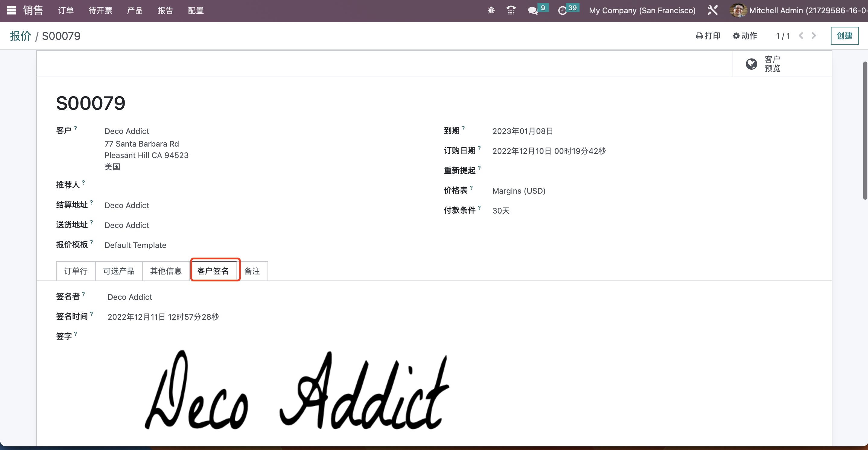Open the 配置 menu
The height and width of the screenshot is (450, 868).
click(x=196, y=11)
